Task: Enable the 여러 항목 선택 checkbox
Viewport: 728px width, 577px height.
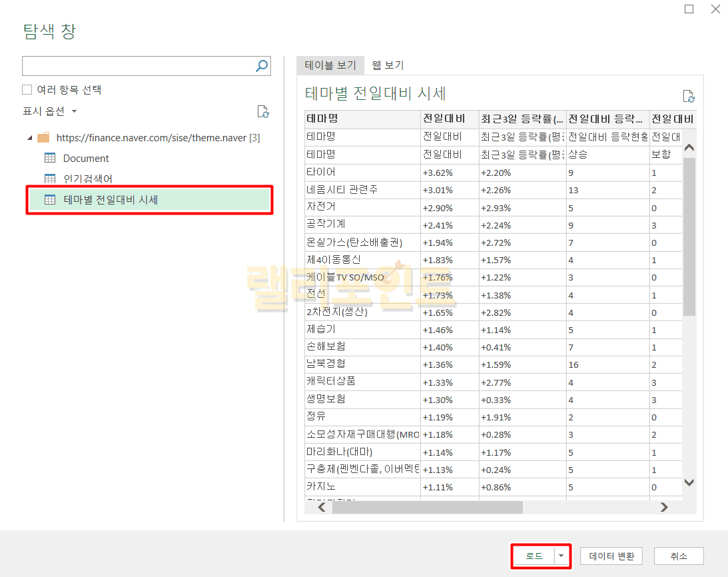Action: [27, 89]
